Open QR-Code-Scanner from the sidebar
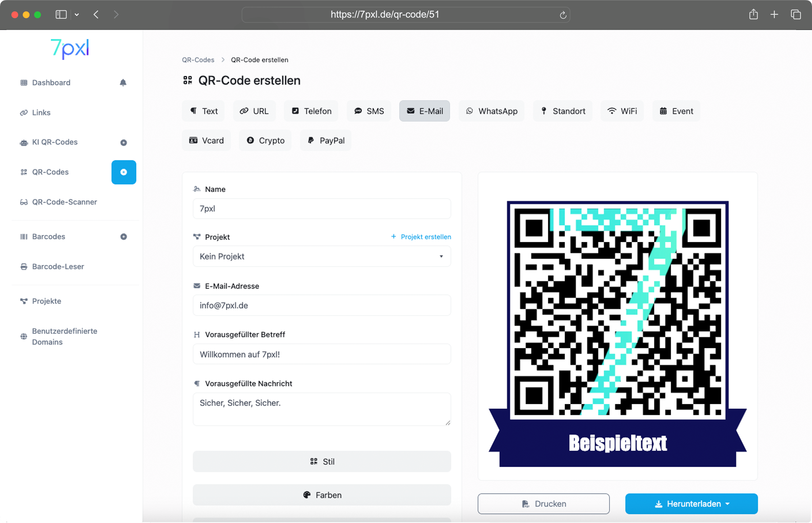812x523 pixels. pyautogui.click(x=64, y=202)
